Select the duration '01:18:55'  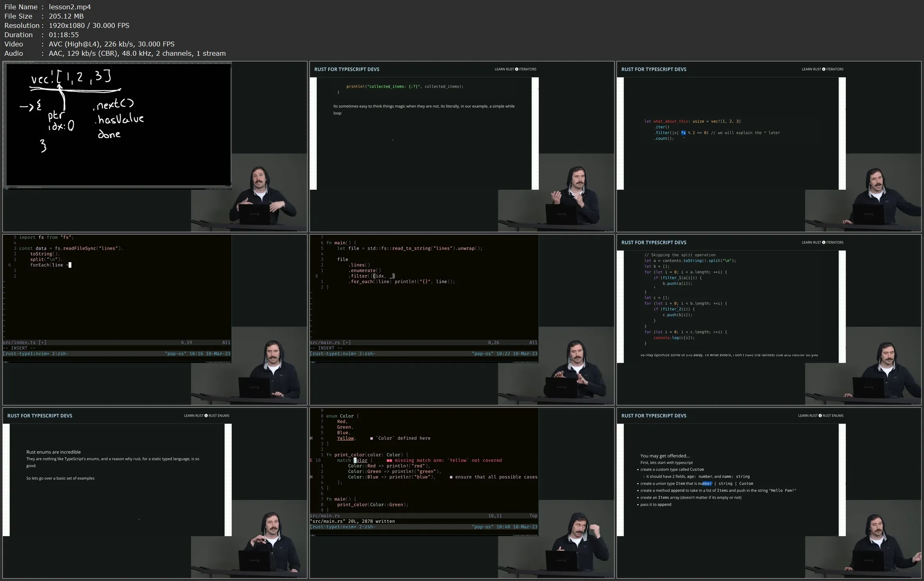pyautogui.click(x=64, y=35)
